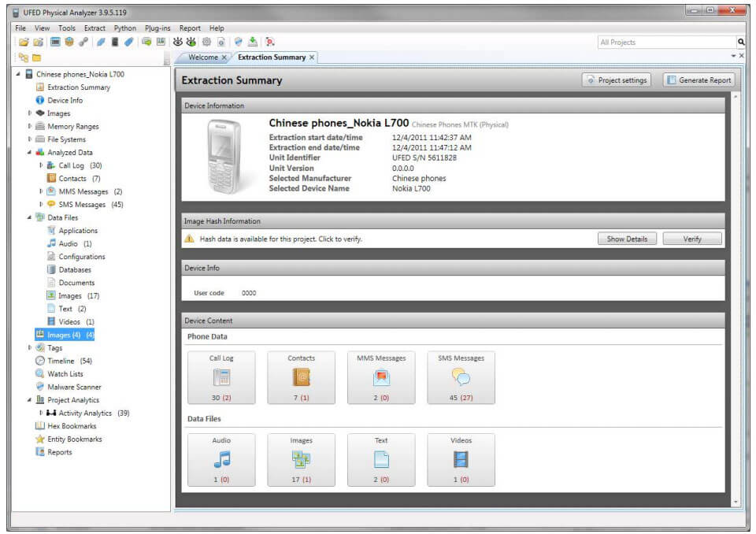Click the green download arrow toolbar icon
The image size is (756, 534).
click(252, 42)
